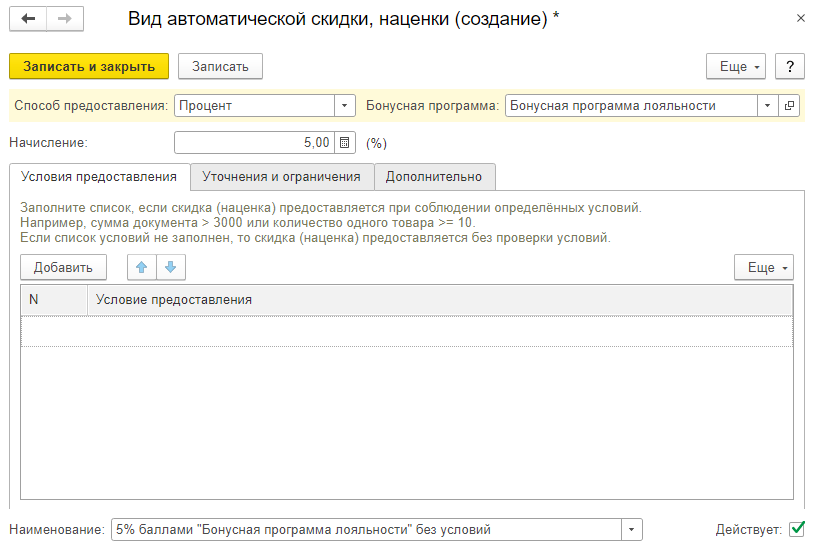Click the "Способ предоставления:" label
Screen dimensions: 816x545
click(x=91, y=106)
